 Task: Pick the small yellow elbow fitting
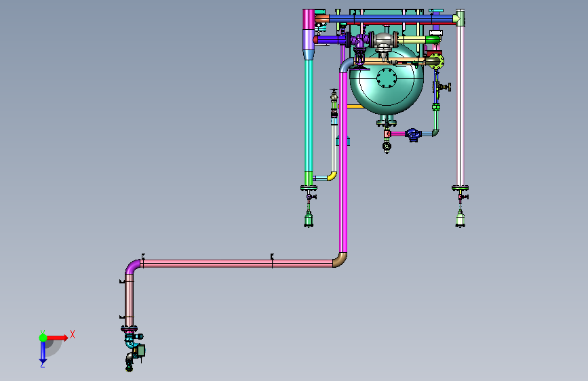click(x=332, y=176)
